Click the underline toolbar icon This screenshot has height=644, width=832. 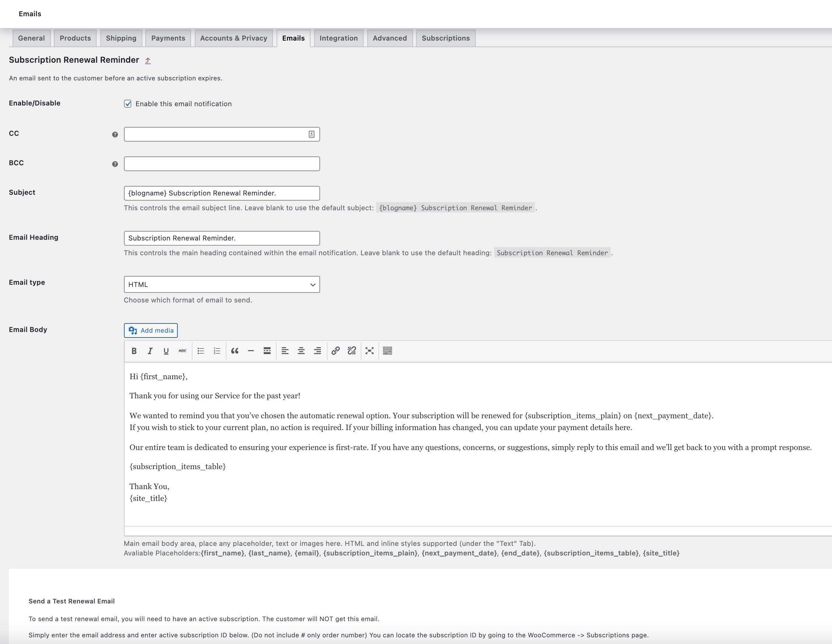pyautogui.click(x=166, y=351)
